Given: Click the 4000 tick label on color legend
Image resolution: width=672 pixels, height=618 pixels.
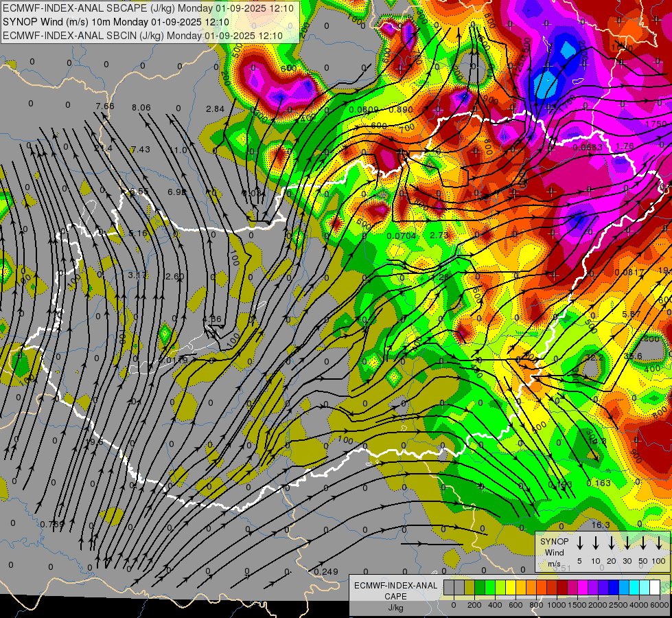Looking at the screenshot, I should click(x=639, y=605).
